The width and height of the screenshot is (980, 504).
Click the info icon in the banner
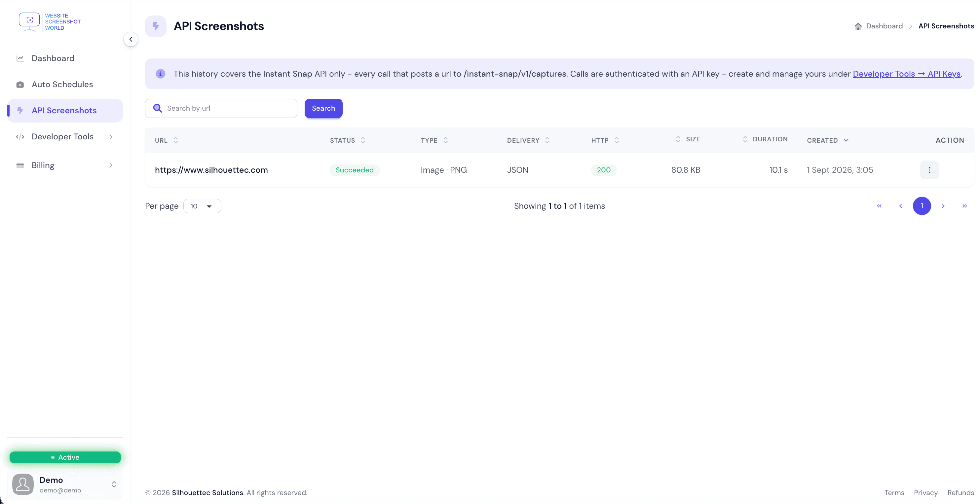coord(161,74)
